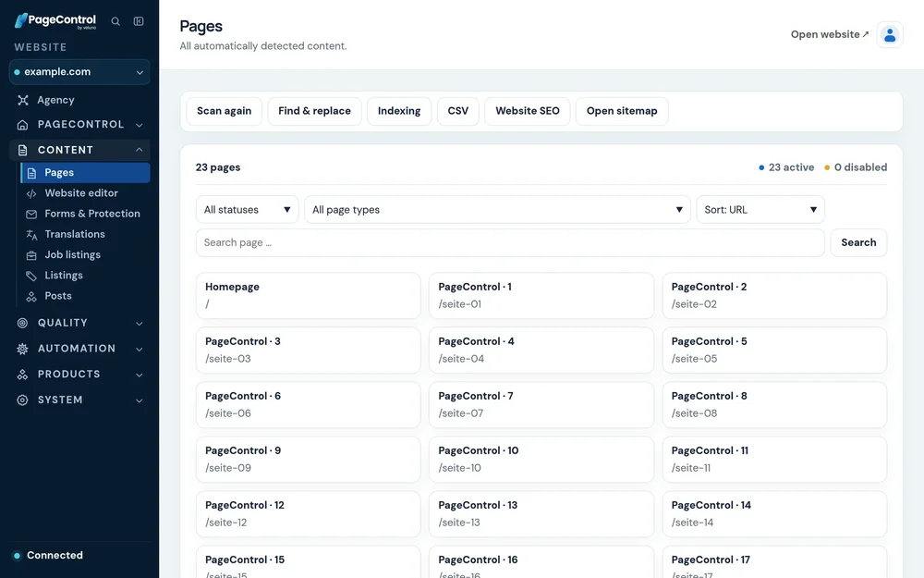This screenshot has width=924, height=578.
Task: Click the Posts icon in sidebar
Action: point(31,297)
